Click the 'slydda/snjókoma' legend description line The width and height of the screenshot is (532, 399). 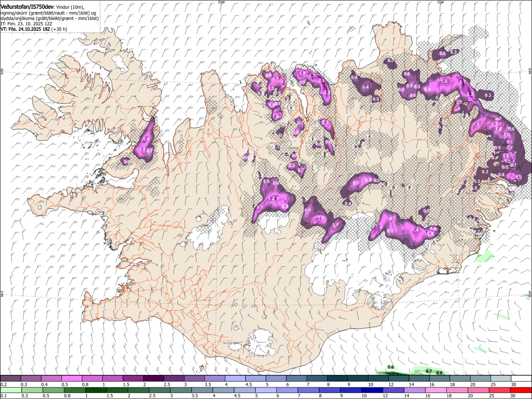(x=49, y=18)
